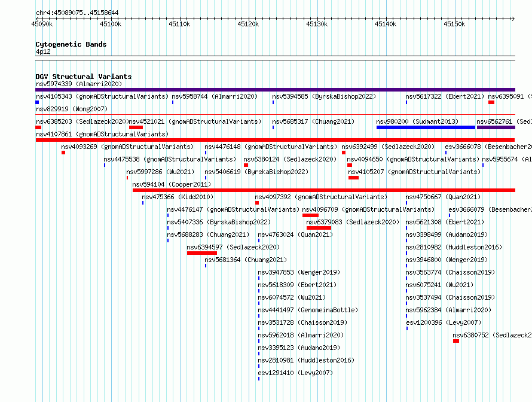This screenshot has height=402, width=532.
Task: Select esv3666079 Besenbacher label
Action: pyautogui.click(x=490, y=209)
